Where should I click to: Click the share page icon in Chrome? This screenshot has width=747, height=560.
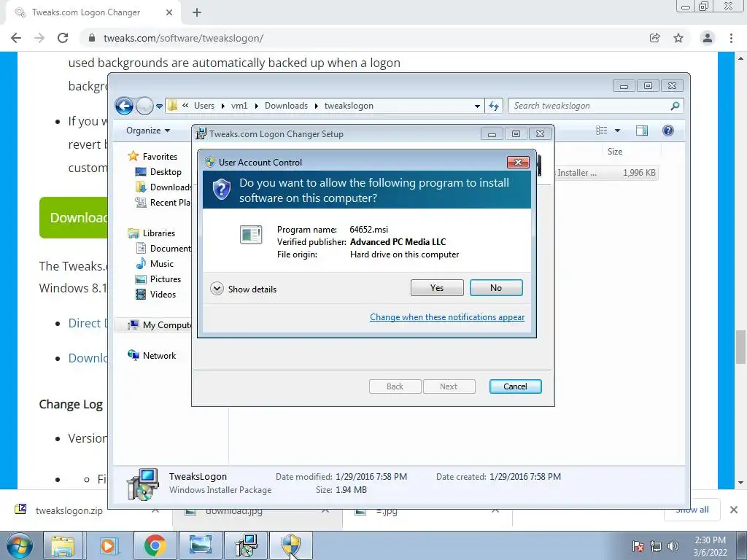[x=654, y=38]
